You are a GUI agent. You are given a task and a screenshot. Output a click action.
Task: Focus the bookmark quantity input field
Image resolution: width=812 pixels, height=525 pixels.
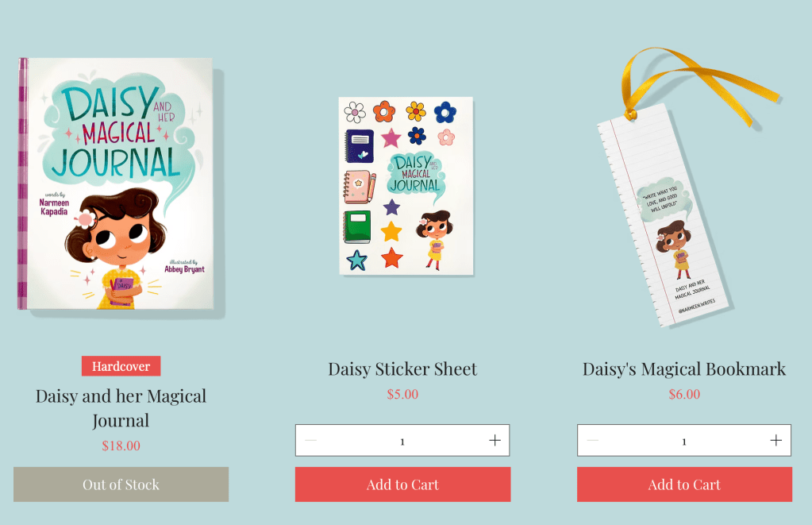[684, 441]
